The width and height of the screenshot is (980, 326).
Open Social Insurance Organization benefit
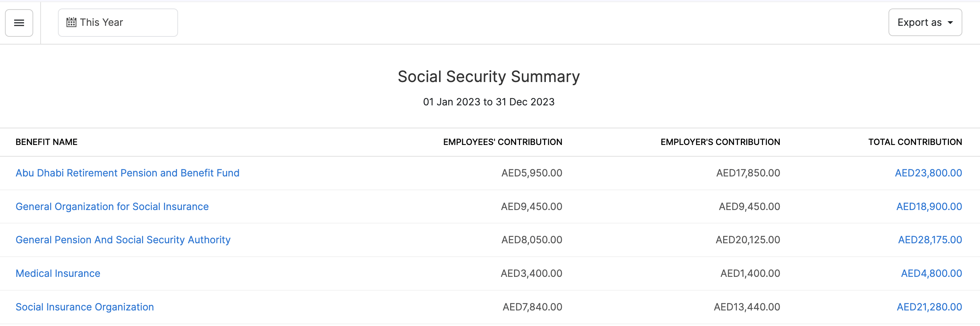point(84,307)
